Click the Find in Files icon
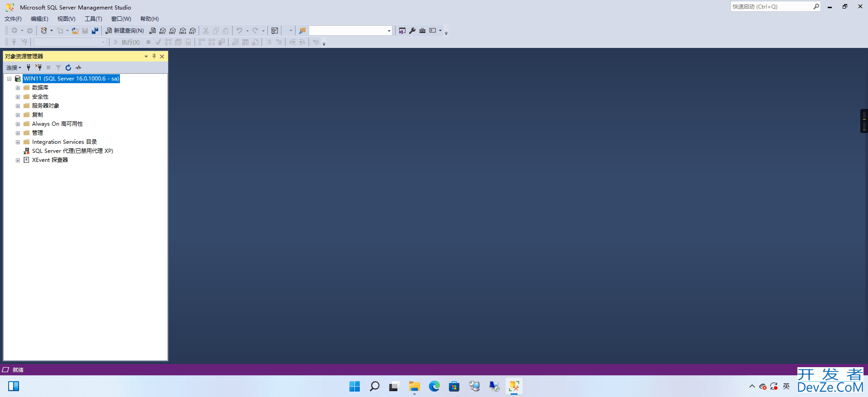 [302, 31]
